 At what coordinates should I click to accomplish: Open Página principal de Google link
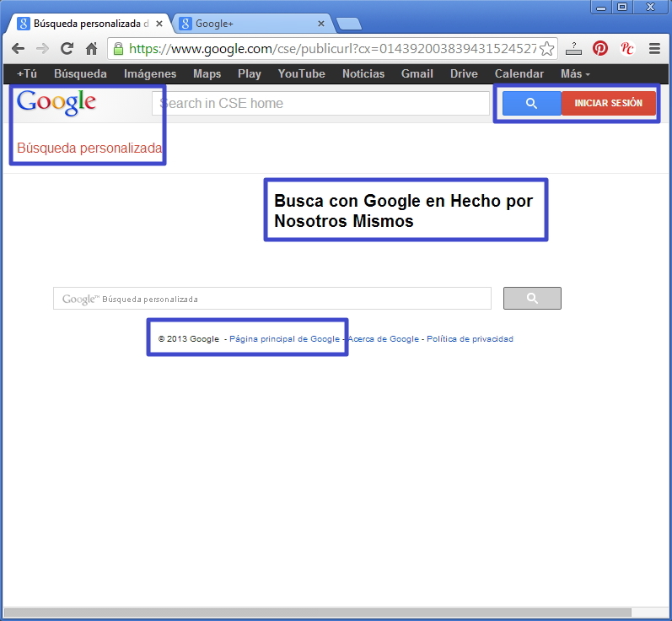(x=285, y=339)
